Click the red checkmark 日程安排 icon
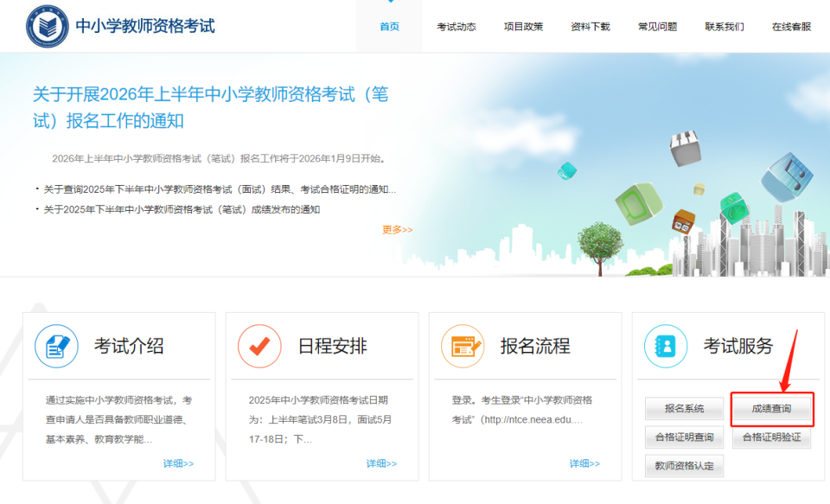 pyautogui.click(x=258, y=346)
